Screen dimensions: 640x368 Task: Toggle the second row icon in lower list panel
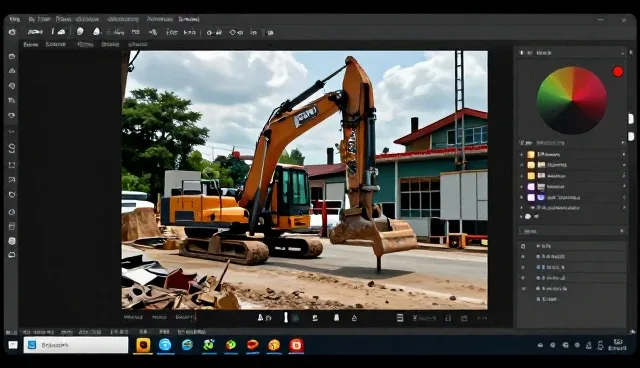tap(523, 257)
